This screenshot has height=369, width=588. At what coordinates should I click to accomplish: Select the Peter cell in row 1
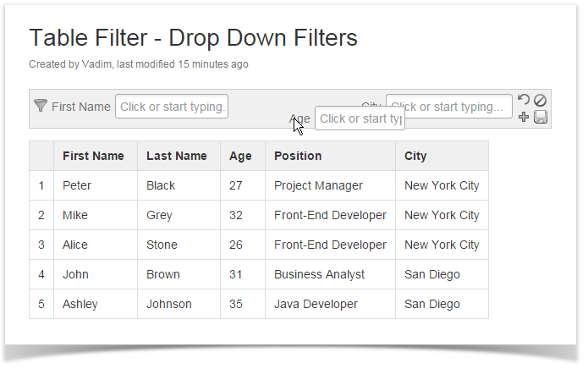[77, 185]
